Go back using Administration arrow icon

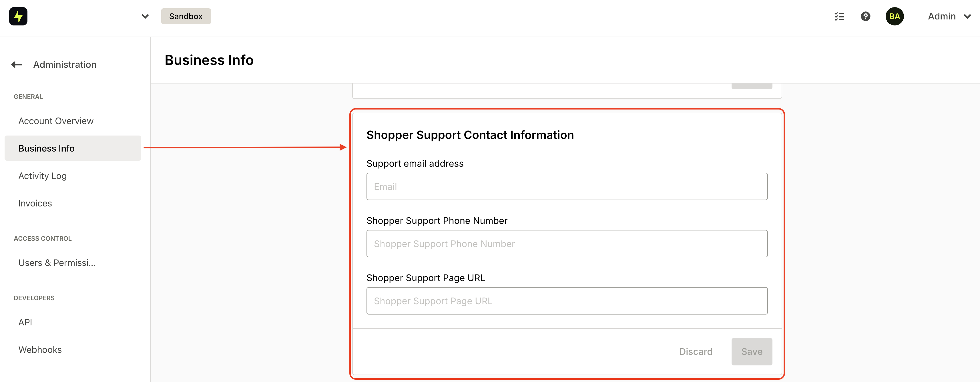tap(17, 65)
